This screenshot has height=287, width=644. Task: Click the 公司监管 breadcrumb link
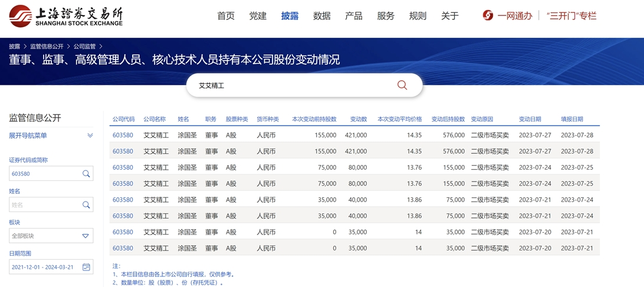click(84, 47)
